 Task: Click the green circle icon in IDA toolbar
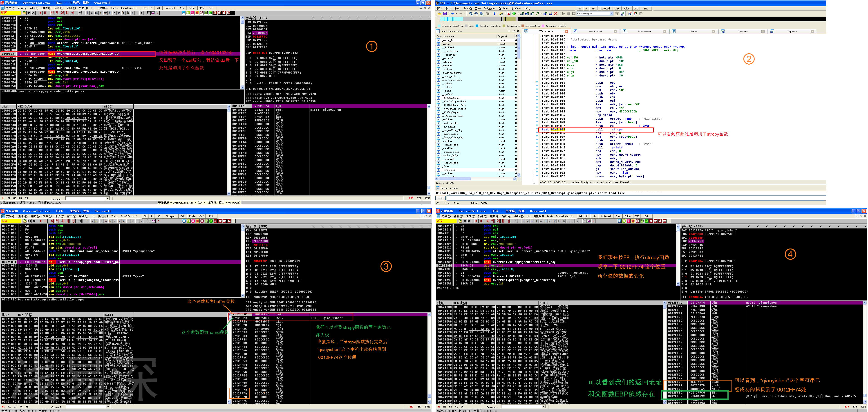(514, 14)
